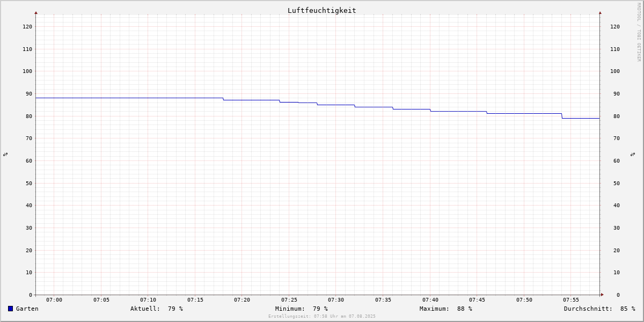644x322 pixels.
Task: Click the chart title 'Luftfeuchtigkeit'
Action: [x=321, y=10]
